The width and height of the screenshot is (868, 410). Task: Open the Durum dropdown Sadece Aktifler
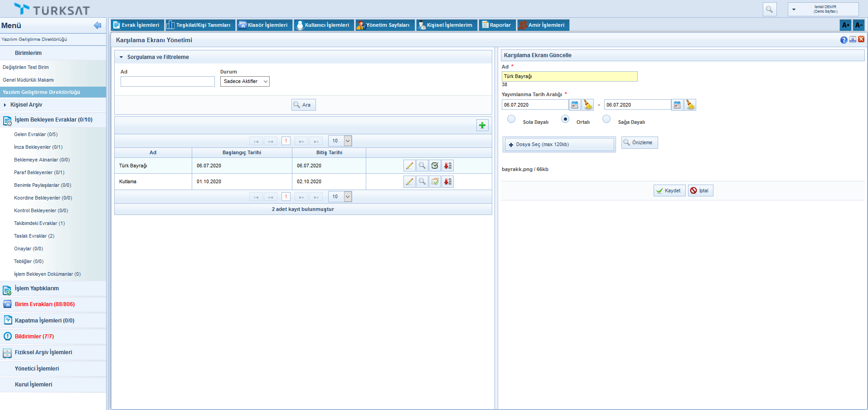[x=245, y=81]
